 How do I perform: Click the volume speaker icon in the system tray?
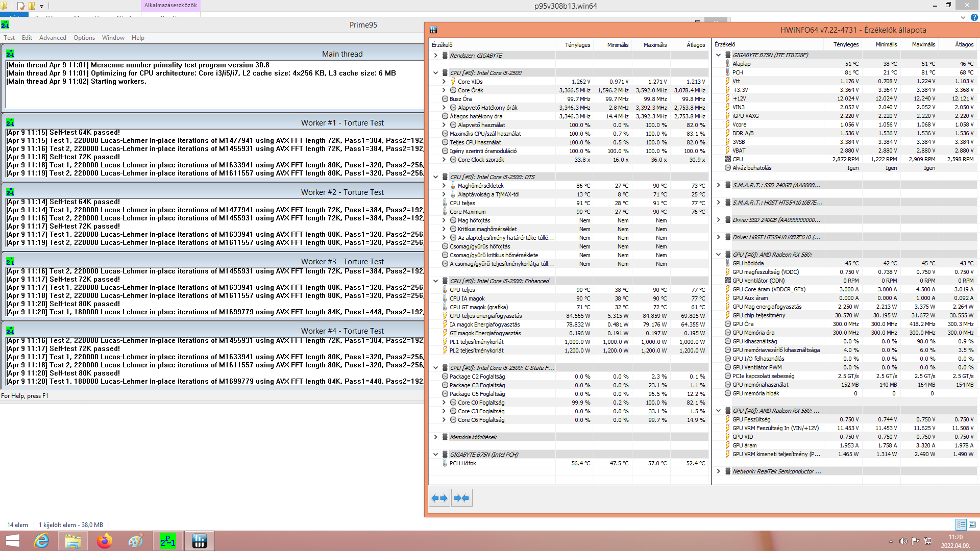pos(903,541)
